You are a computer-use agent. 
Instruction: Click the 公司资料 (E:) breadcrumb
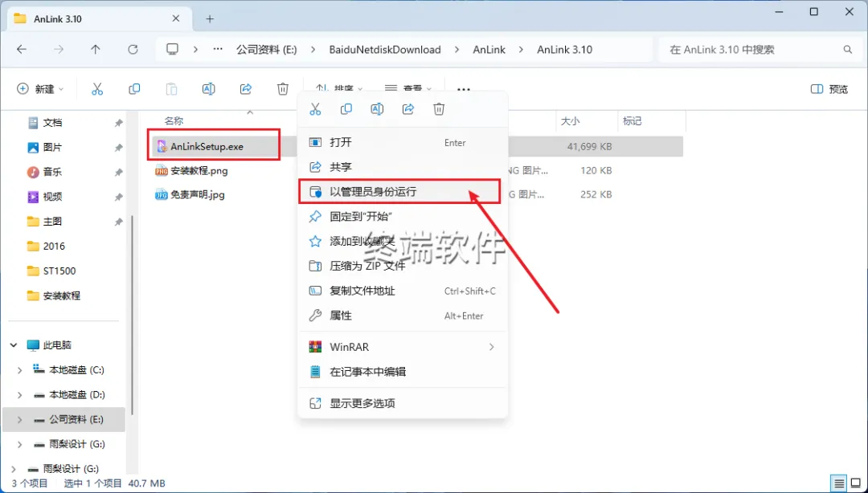click(x=266, y=49)
